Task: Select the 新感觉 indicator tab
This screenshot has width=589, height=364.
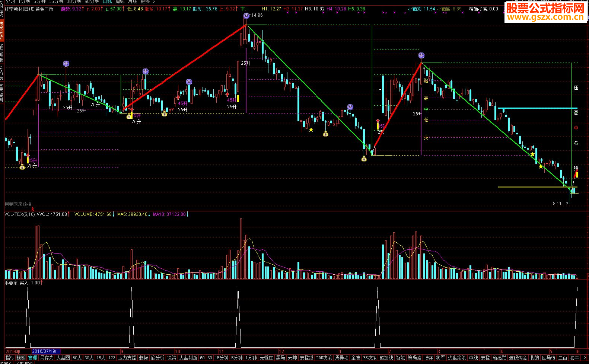Action: click(x=500, y=358)
